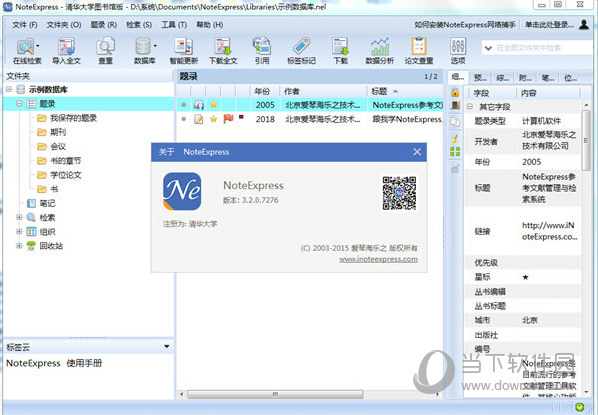Sort records by the 年份 column header
The height and width of the screenshot is (415, 598).
(265, 91)
